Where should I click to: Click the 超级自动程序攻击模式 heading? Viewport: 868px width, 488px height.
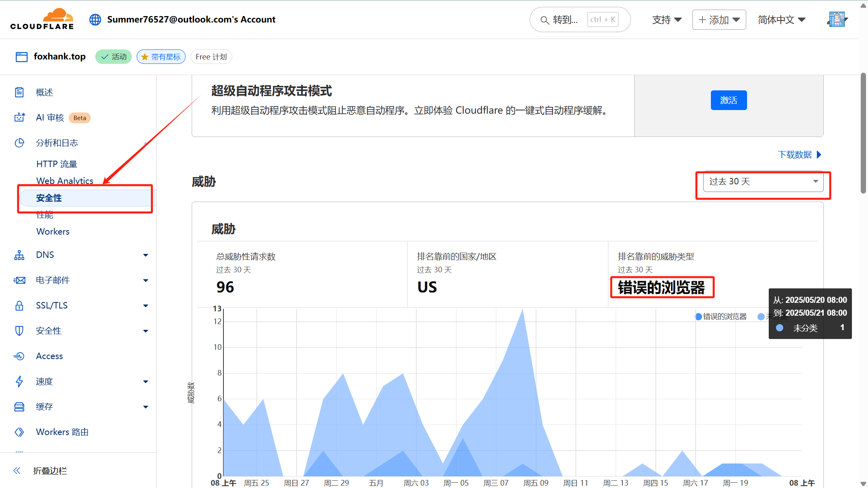(272, 91)
